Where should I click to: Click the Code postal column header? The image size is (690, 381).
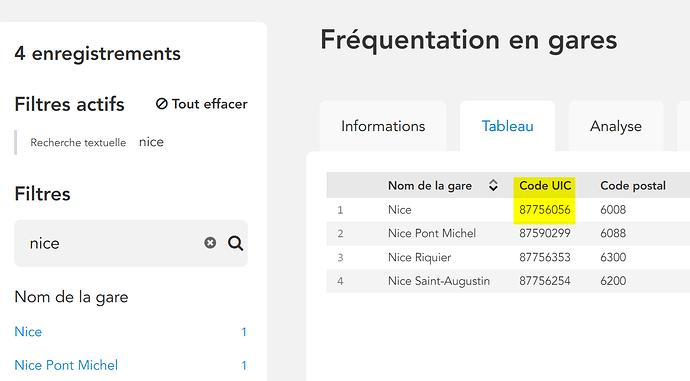(x=633, y=186)
